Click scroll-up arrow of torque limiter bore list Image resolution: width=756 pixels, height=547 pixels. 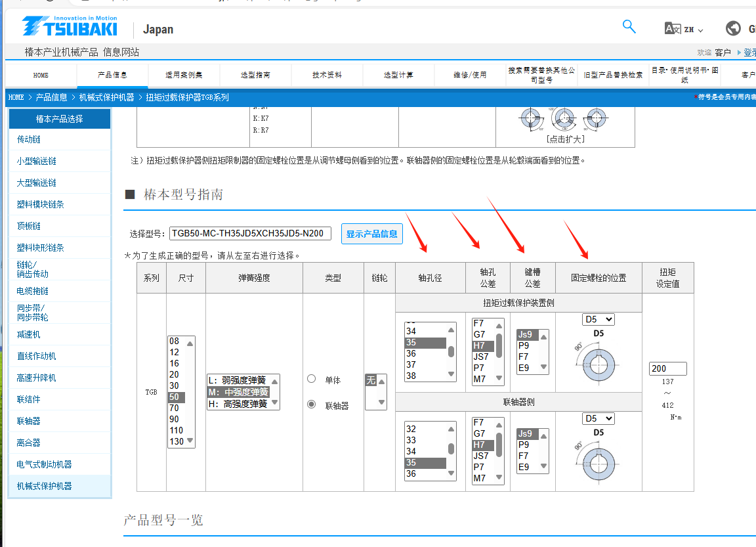pyautogui.click(x=451, y=330)
